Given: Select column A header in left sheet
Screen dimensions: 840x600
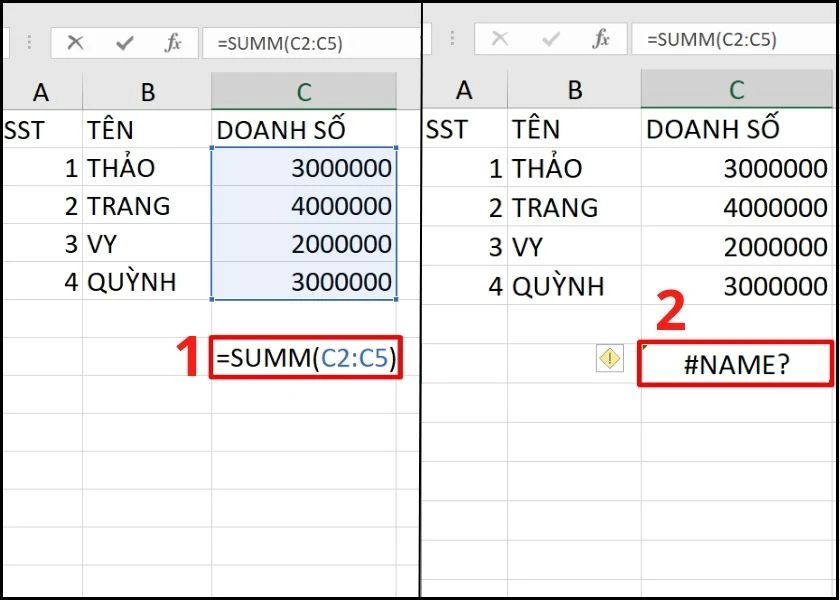Looking at the screenshot, I should point(42,92).
